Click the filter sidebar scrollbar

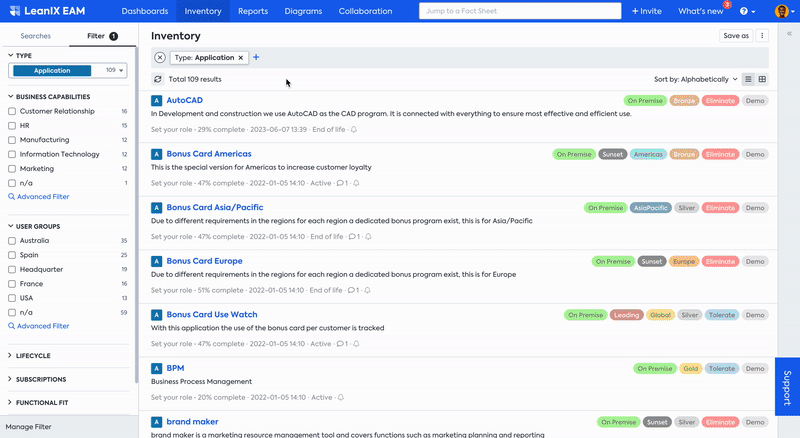tap(136, 214)
